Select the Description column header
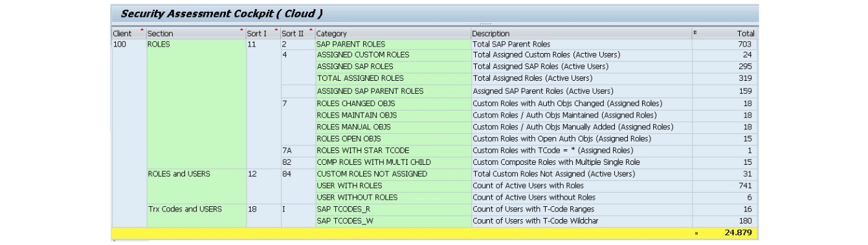 [581, 33]
